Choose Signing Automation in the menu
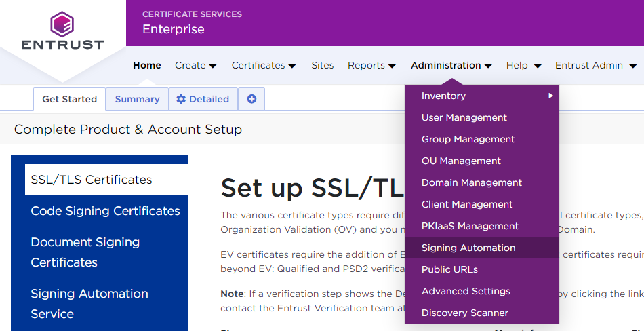This screenshot has height=331, width=644. 468,248
